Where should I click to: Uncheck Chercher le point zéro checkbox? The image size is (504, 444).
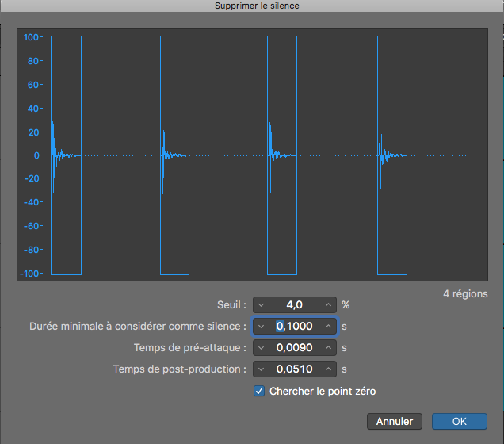(259, 391)
